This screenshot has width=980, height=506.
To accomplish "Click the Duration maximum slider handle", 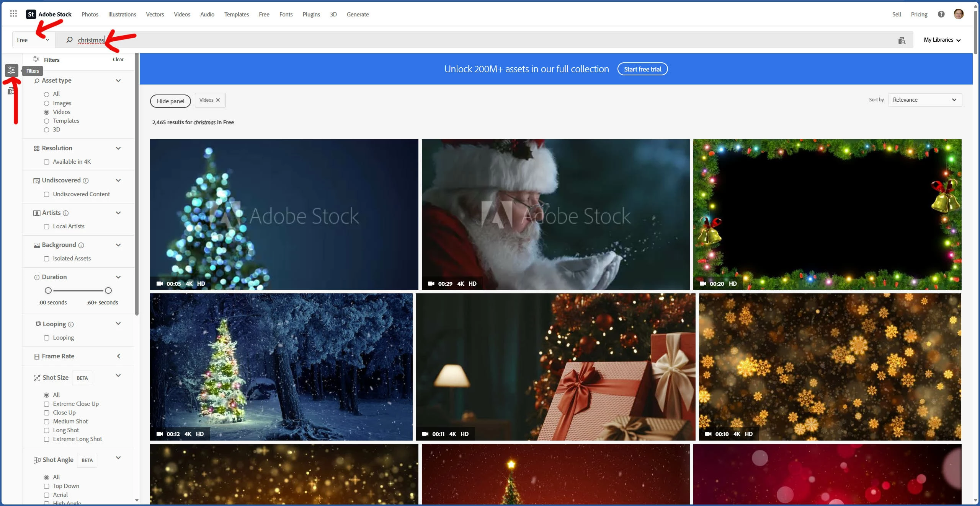I will click(108, 291).
